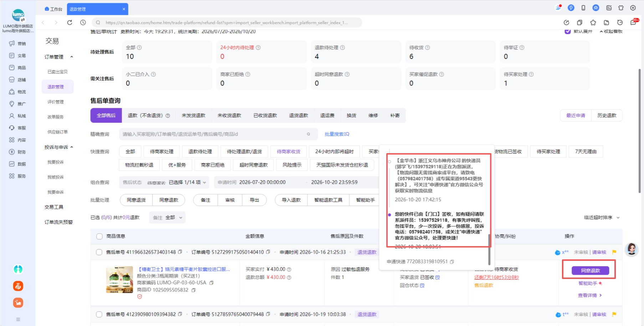Go to 物流 in the left sidebar

point(17,92)
